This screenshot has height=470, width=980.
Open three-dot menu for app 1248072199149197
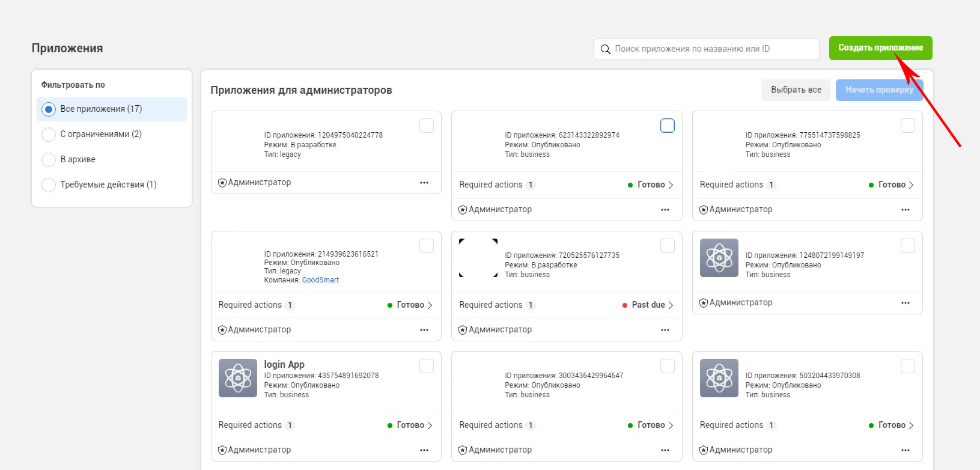click(x=905, y=303)
